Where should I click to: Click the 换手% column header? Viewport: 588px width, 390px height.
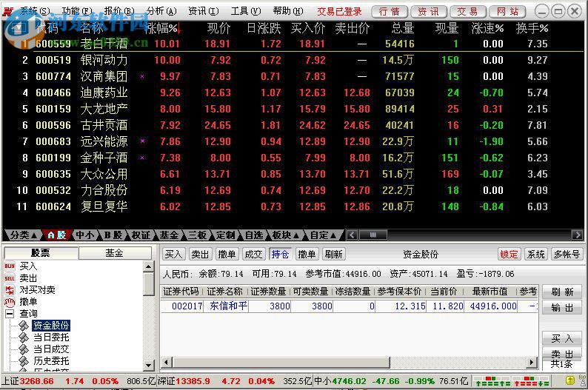532,28
